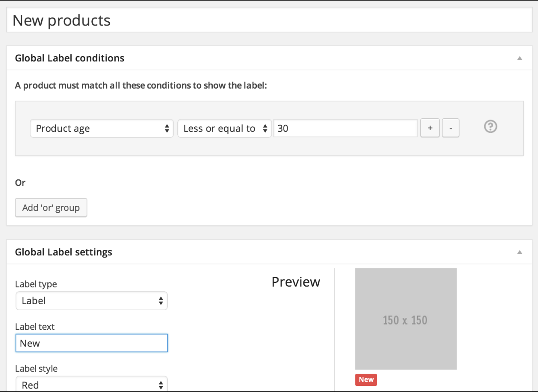Collapse the Global Label conditions panel arrow
The width and height of the screenshot is (538, 392).
(520, 58)
